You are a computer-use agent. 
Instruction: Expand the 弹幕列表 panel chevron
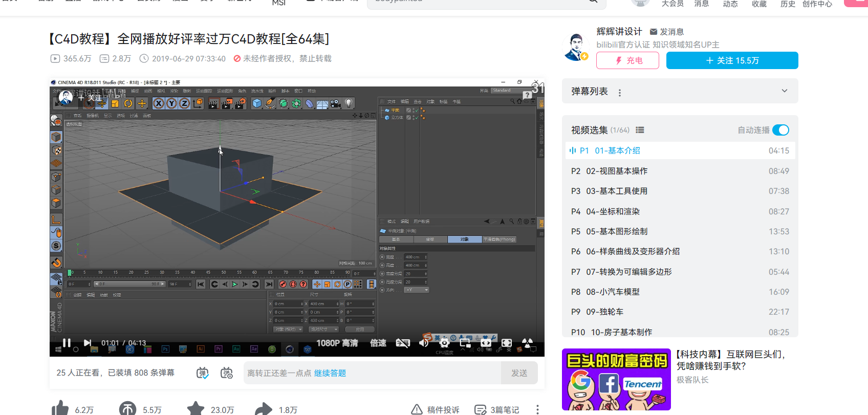(x=784, y=91)
